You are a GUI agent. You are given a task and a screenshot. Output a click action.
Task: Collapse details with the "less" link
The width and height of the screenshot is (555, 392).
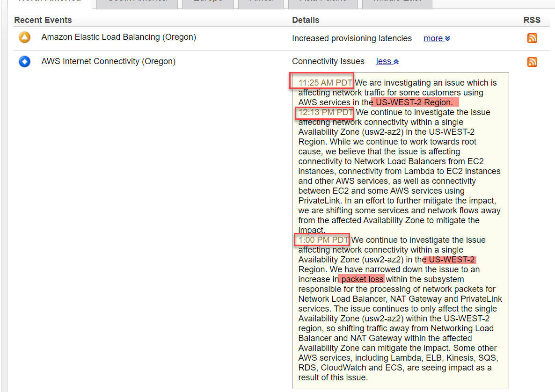[387, 61]
